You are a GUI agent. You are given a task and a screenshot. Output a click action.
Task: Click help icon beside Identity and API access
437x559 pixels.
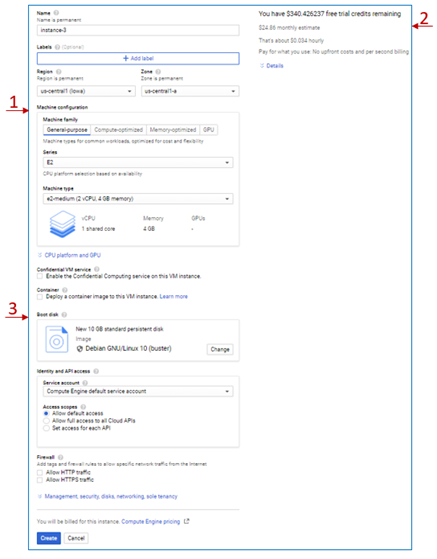tap(96, 371)
